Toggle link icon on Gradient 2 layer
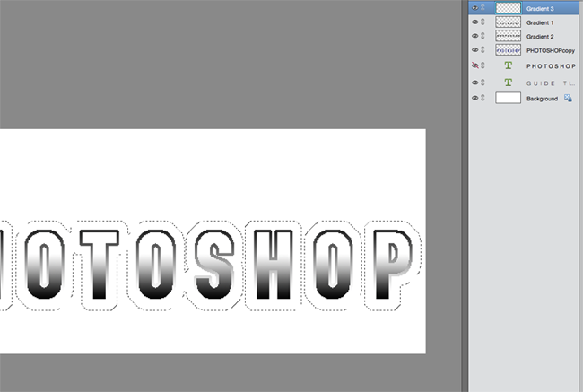 (483, 36)
